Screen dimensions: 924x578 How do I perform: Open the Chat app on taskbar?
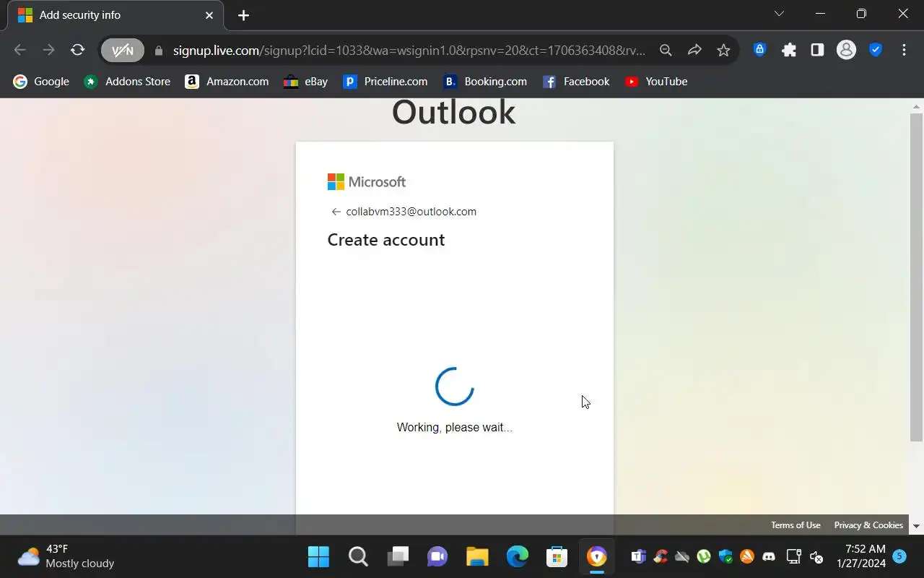[437, 556]
